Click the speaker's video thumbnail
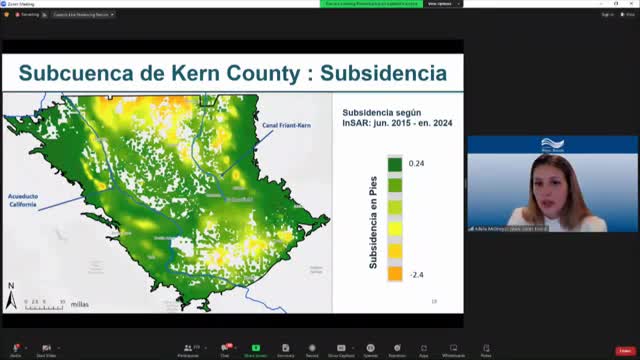 tap(553, 184)
